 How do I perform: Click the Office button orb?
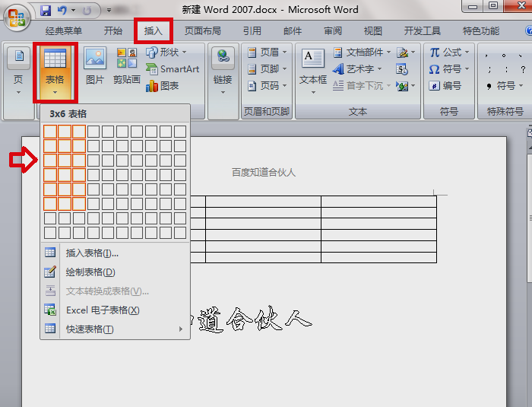(17, 17)
